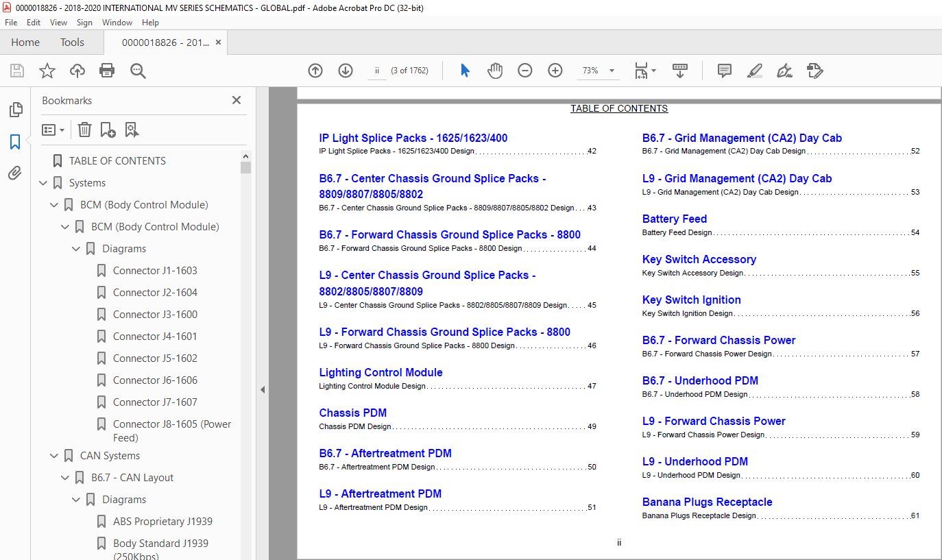Collapse first BCM (Body Control Module) bookmark
The width and height of the screenshot is (942, 560).
coord(54,205)
